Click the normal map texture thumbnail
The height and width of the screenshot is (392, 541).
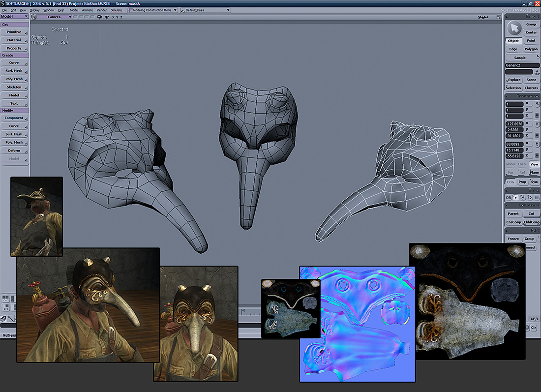pyautogui.click(x=358, y=324)
